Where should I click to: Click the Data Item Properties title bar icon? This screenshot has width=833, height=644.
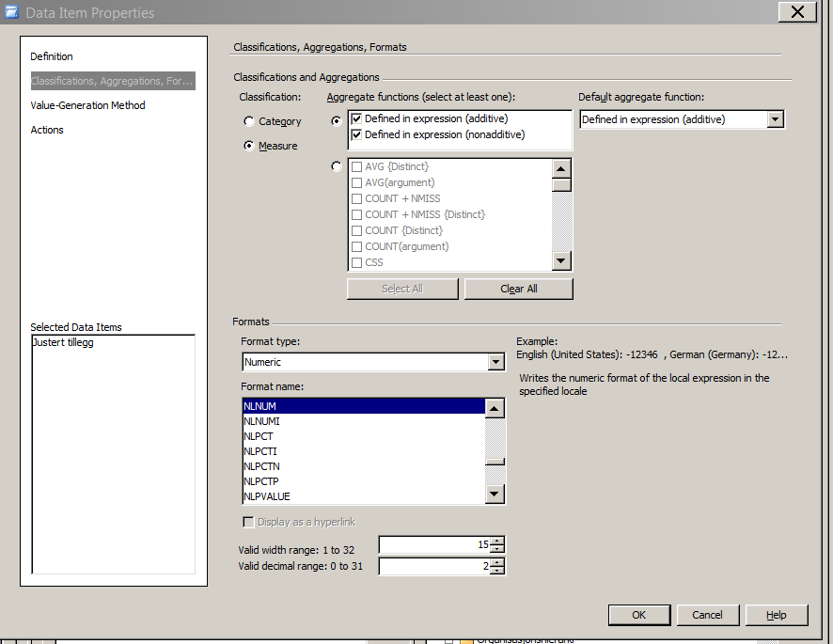(11, 11)
